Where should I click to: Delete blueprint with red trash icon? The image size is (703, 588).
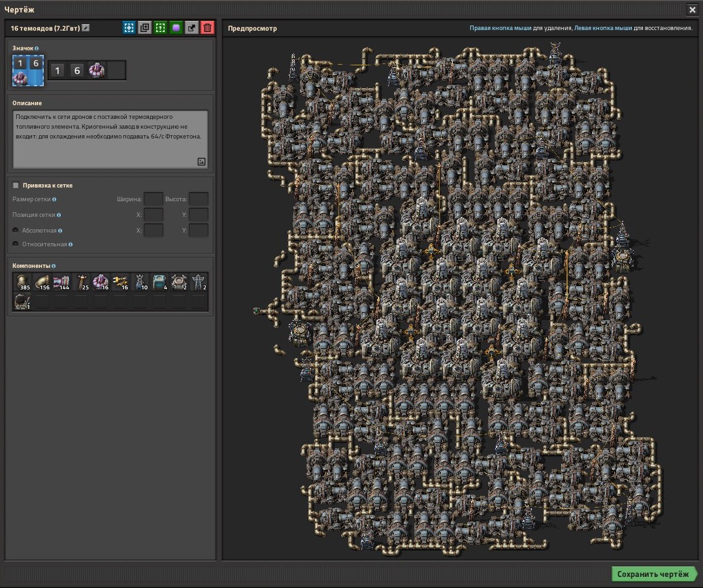pyautogui.click(x=208, y=28)
